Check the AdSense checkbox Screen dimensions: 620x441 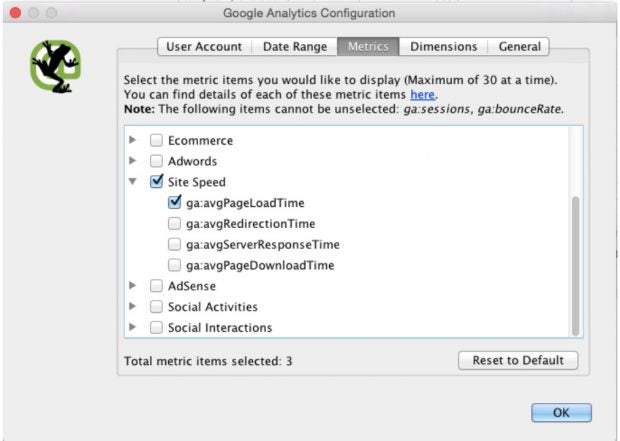[156, 286]
